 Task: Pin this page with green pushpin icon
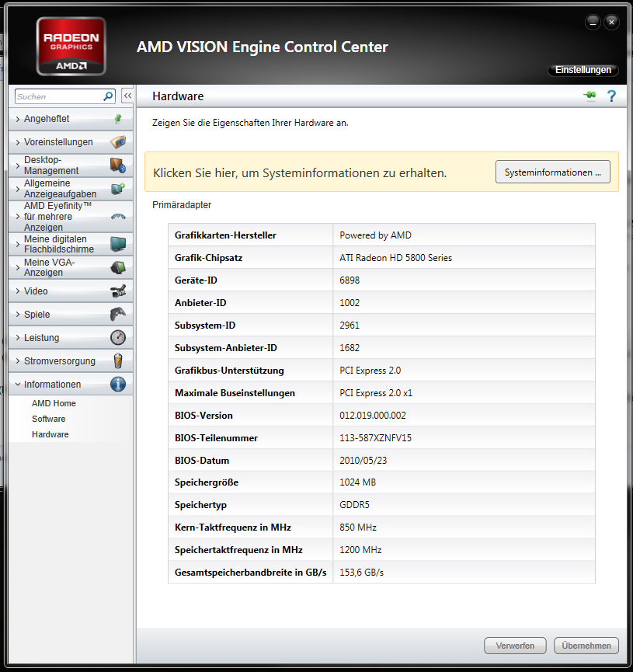point(590,95)
